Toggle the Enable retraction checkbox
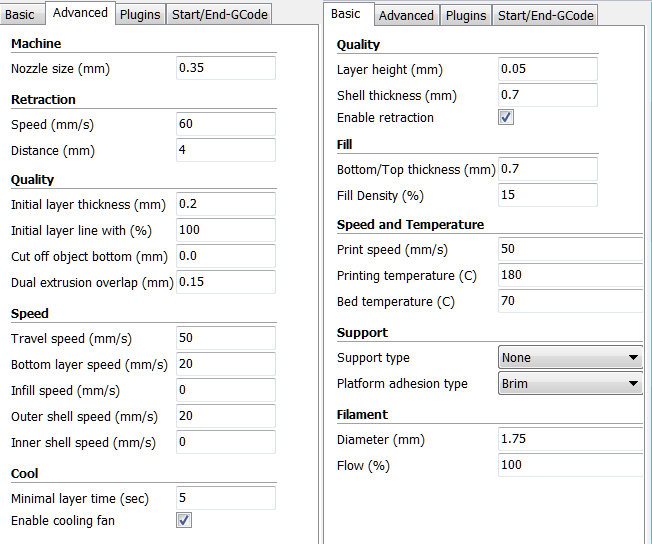The image size is (652, 544). [506, 118]
